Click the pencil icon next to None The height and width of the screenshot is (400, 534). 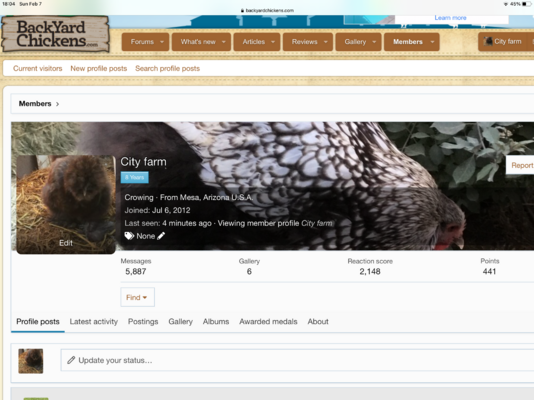click(x=161, y=236)
